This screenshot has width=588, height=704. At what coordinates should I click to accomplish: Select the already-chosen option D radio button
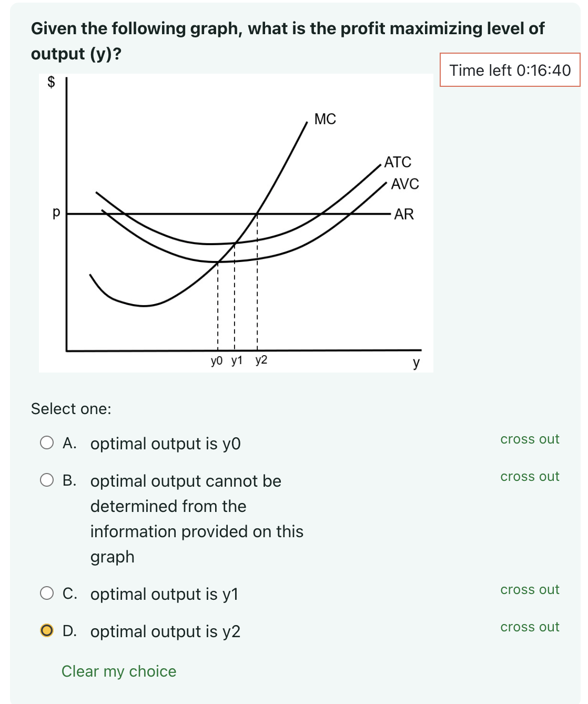click(48, 630)
